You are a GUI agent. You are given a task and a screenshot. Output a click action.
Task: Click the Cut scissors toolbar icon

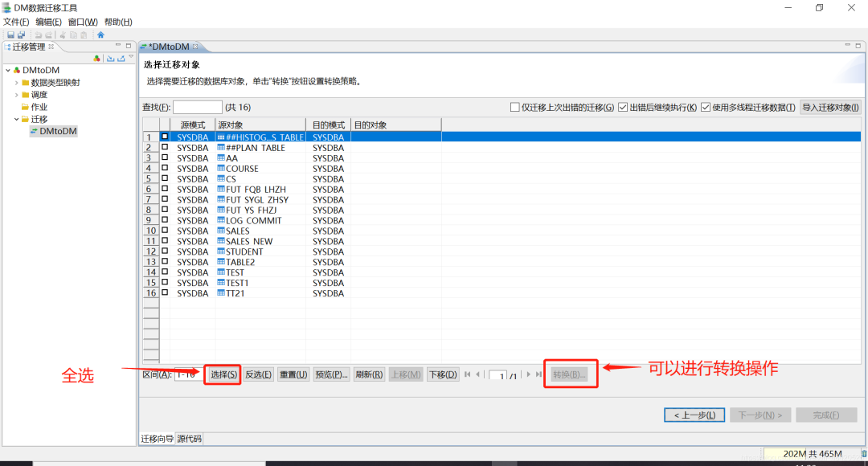click(63, 35)
